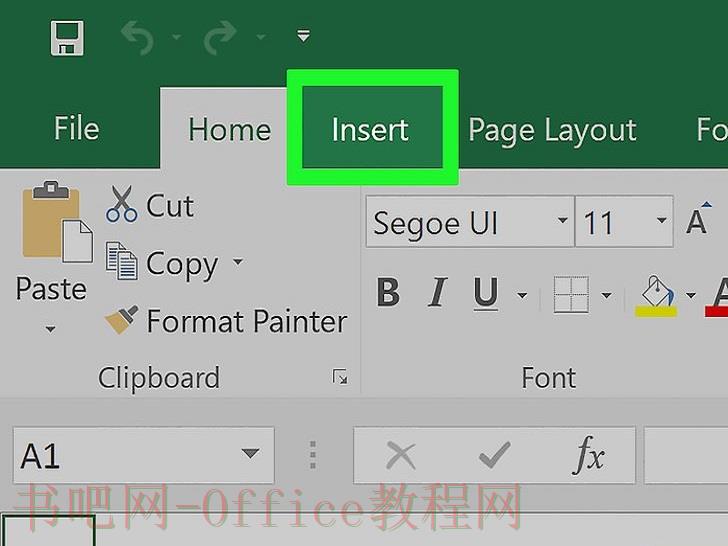The width and height of the screenshot is (728, 546).
Task: Click the Cut scissors icon
Action: click(x=121, y=204)
